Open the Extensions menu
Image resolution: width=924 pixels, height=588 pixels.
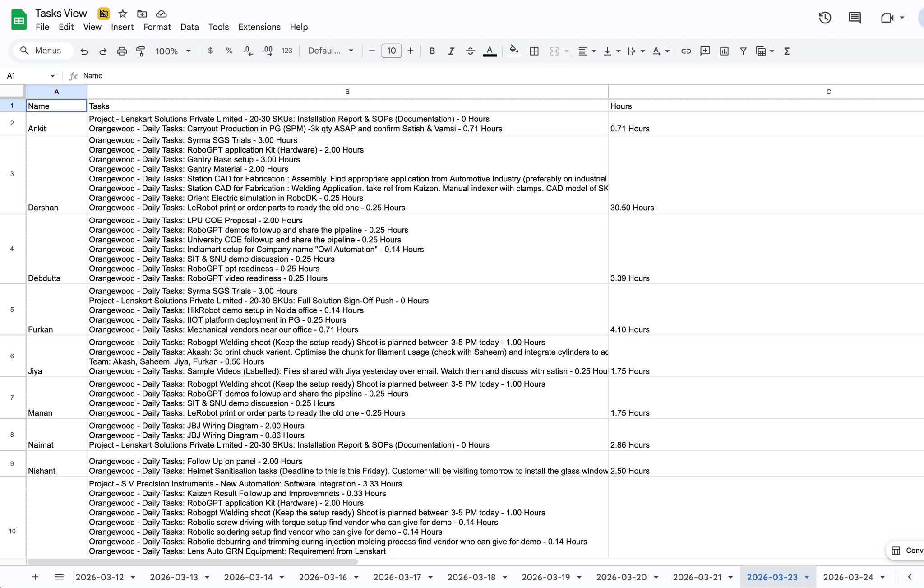pos(259,27)
